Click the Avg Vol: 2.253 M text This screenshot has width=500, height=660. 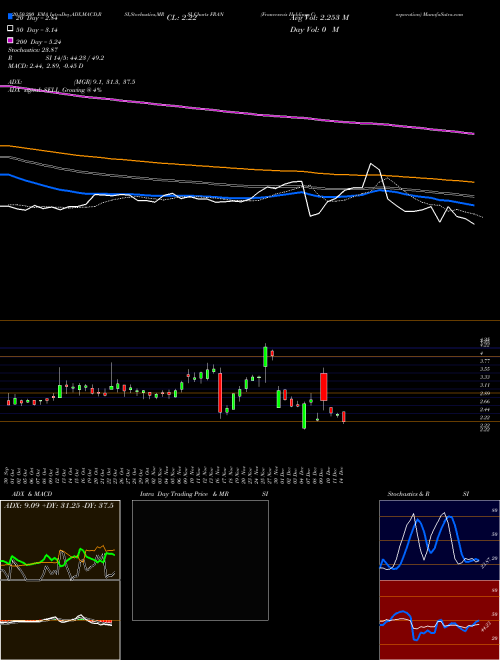tap(319, 18)
